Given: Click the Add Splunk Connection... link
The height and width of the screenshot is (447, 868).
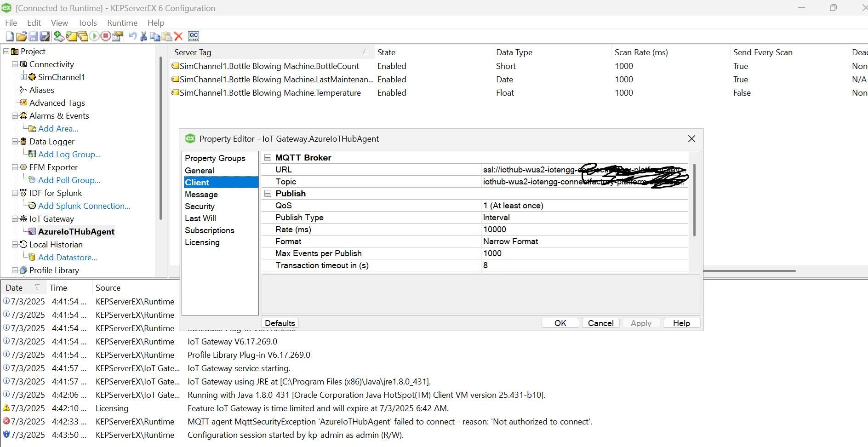Looking at the screenshot, I should 84,206.
